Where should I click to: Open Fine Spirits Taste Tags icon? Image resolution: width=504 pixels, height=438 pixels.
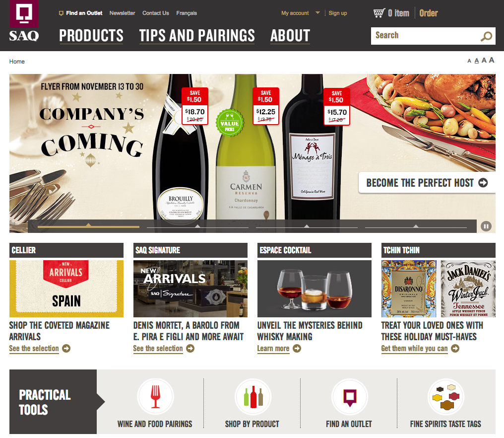pos(446,397)
